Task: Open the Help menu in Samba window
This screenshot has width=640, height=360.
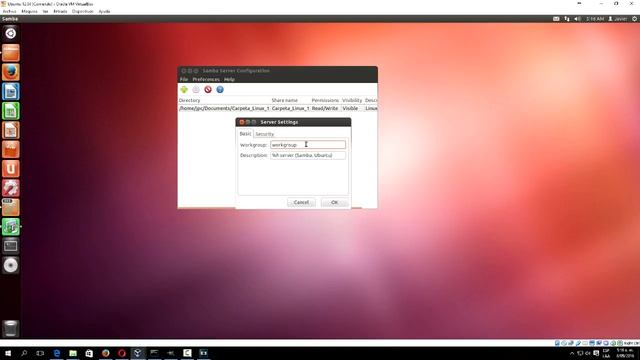Action: click(x=229, y=79)
